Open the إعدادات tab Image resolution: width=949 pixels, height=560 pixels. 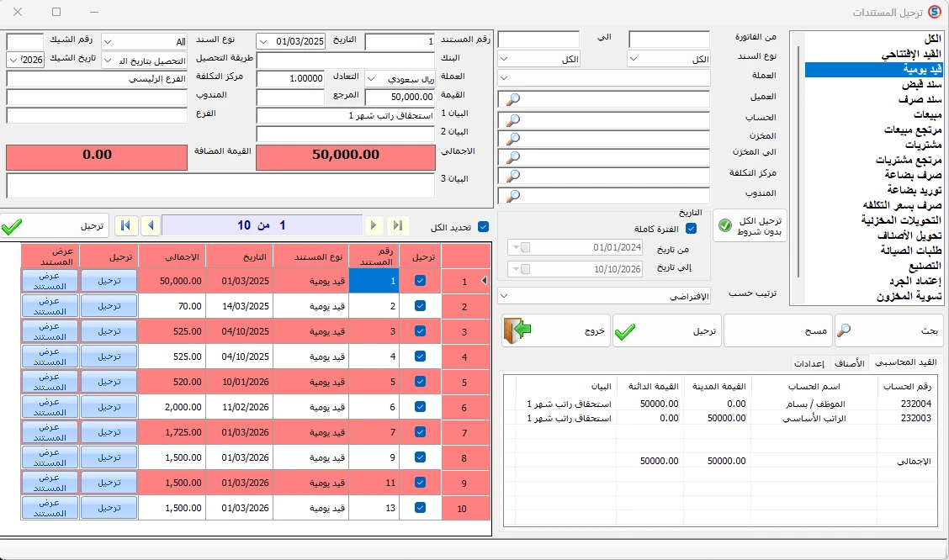[x=809, y=363]
